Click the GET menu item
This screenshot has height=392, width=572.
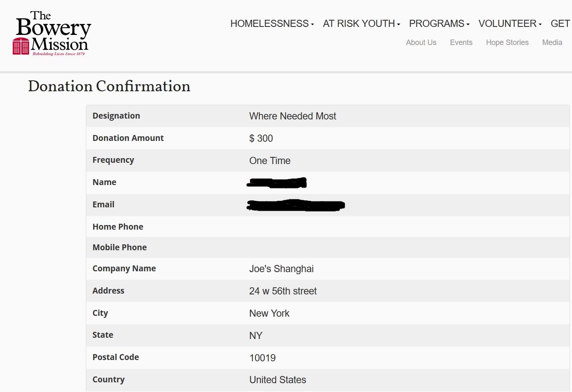click(560, 24)
